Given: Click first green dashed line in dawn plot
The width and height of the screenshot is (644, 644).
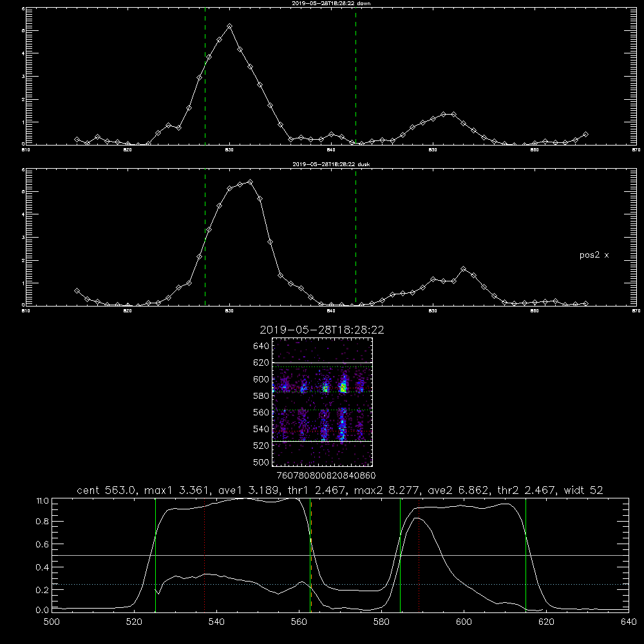Looking at the screenshot, I should pos(205,78).
